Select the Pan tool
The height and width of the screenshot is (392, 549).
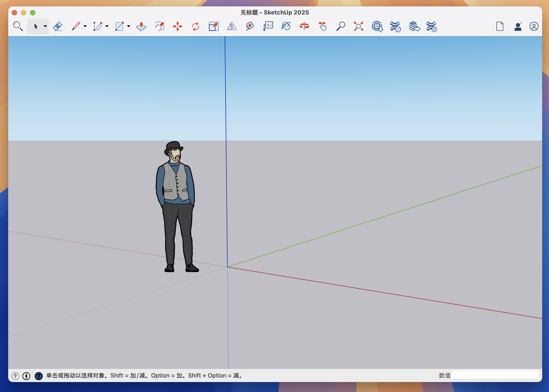pyautogui.click(x=323, y=26)
